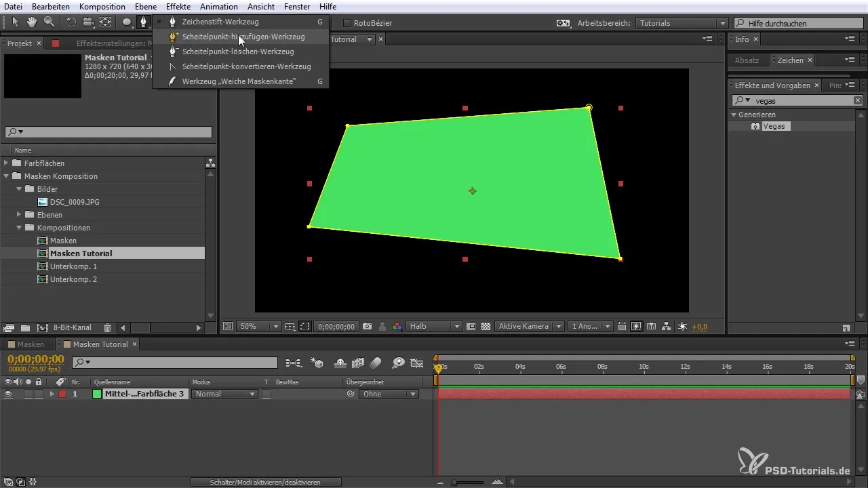Toggle draft 3D in timeline
This screenshot has height=488, width=868.
click(316, 363)
